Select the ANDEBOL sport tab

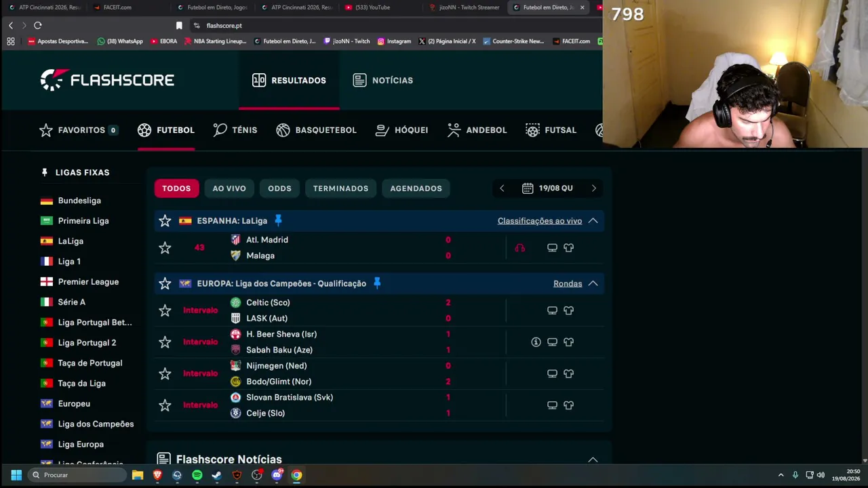pyautogui.click(x=477, y=130)
